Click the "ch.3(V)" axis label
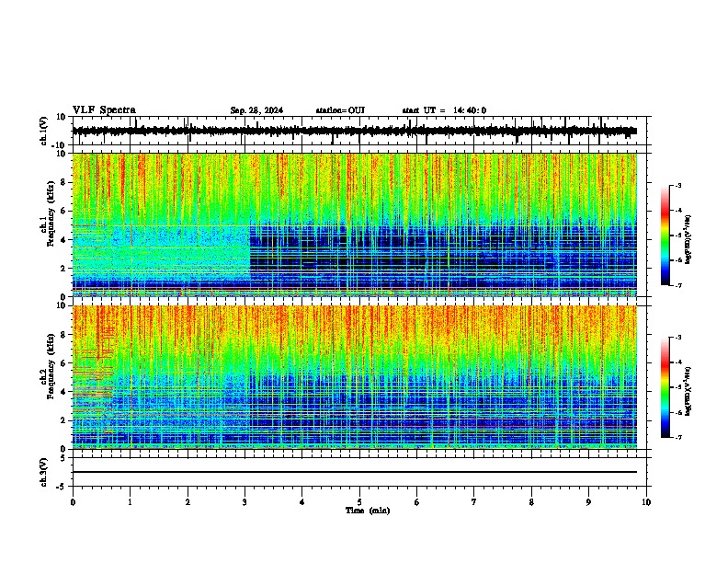This screenshot has width=728, height=563. (x=43, y=472)
